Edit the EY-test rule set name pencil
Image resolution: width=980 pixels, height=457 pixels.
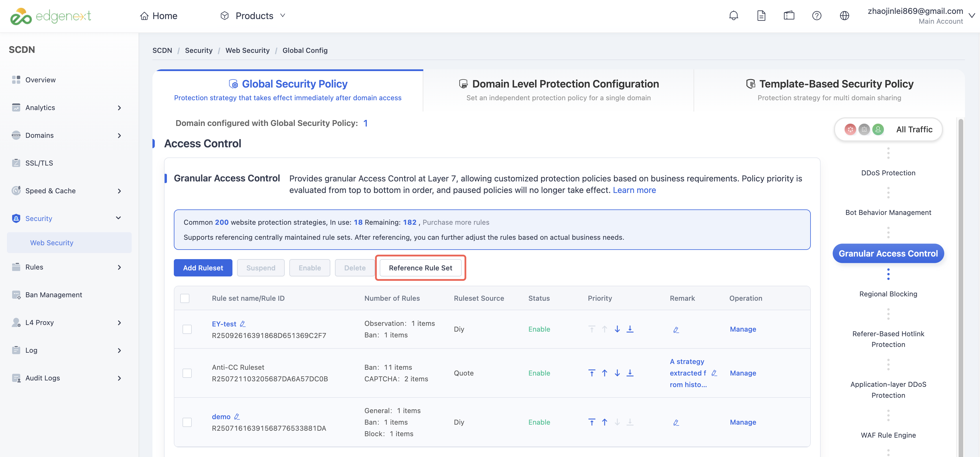click(243, 324)
